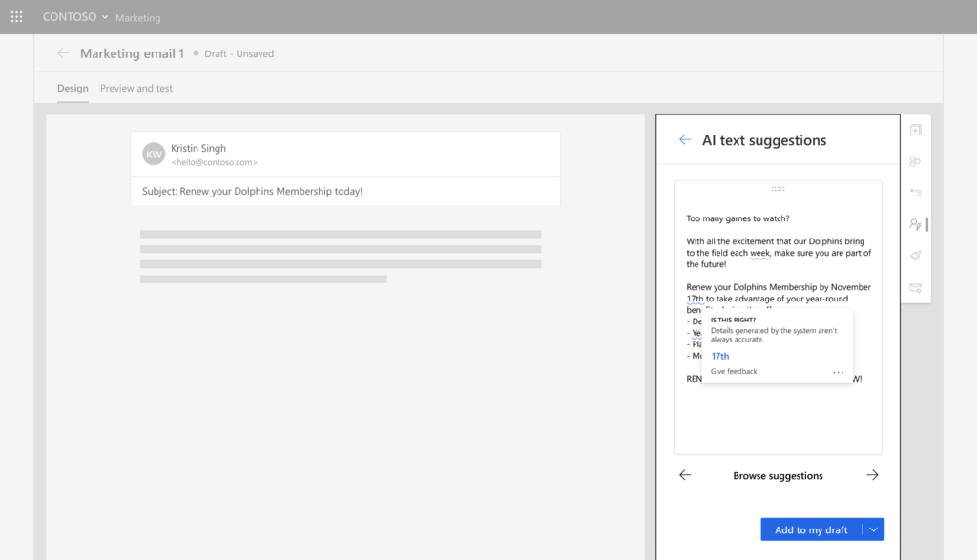The width and height of the screenshot is (977, 560).
Task: Select the personalization person icon in right toolbar
Action: click(915, 224)
